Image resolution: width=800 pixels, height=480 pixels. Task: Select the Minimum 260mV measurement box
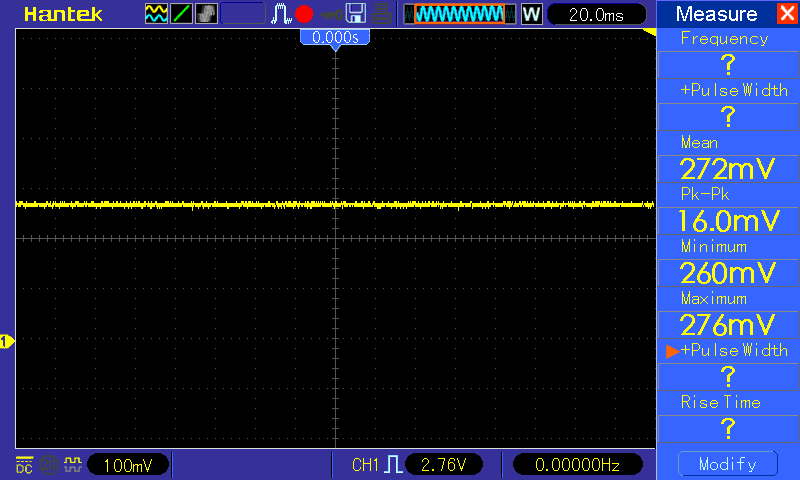tap(728, 273)
